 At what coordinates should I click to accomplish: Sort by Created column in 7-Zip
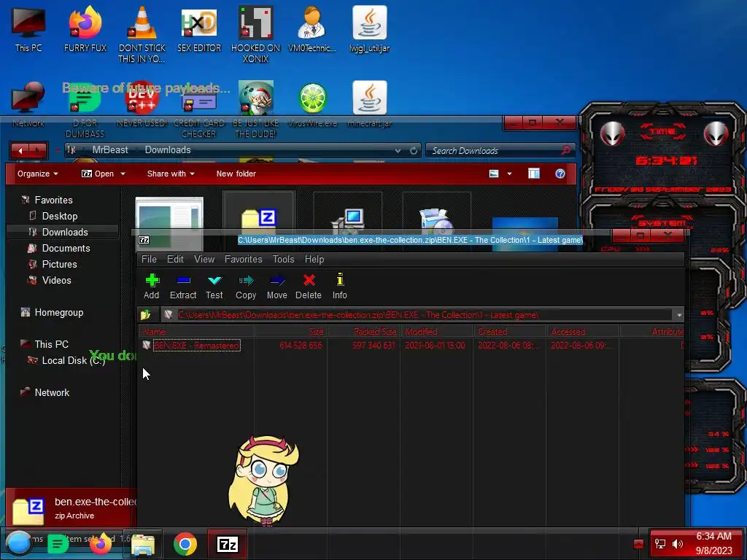tap(510, 332)
